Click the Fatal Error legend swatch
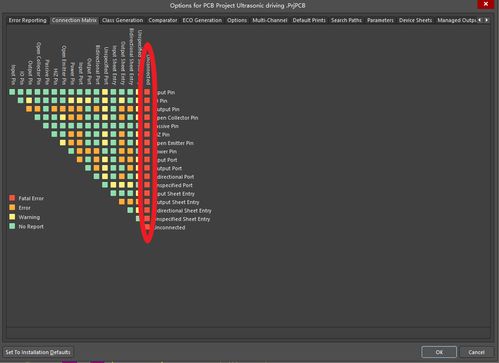Viewport: 499px width, 363px height. point(12,198)
